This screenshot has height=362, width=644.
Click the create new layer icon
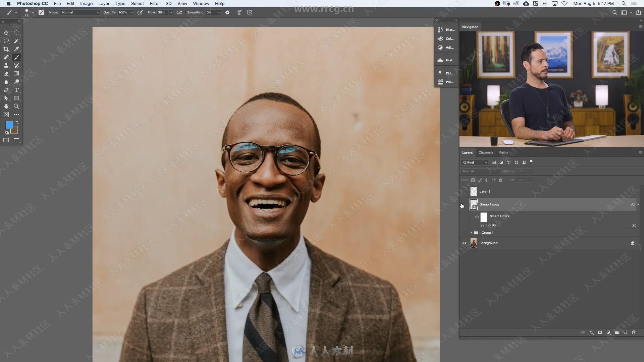click(x=625, y=333)
